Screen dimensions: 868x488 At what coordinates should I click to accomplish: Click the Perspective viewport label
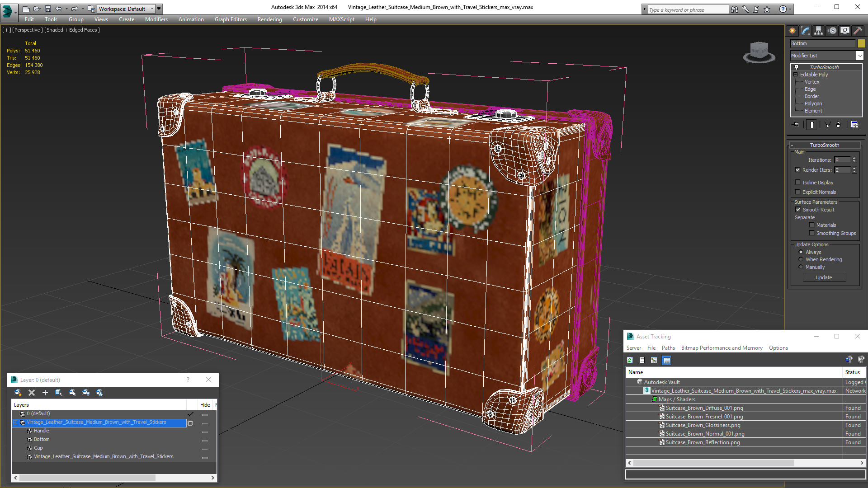click(28, 30)
